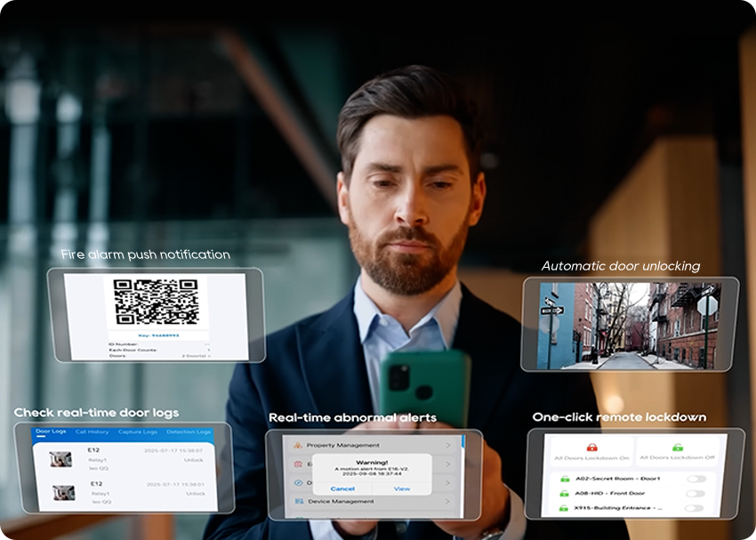This screenshot has width=756, height=540.
Task: Toggle the A02-Secret Room Door1 lockdown switch
Action: click(696, 479)
